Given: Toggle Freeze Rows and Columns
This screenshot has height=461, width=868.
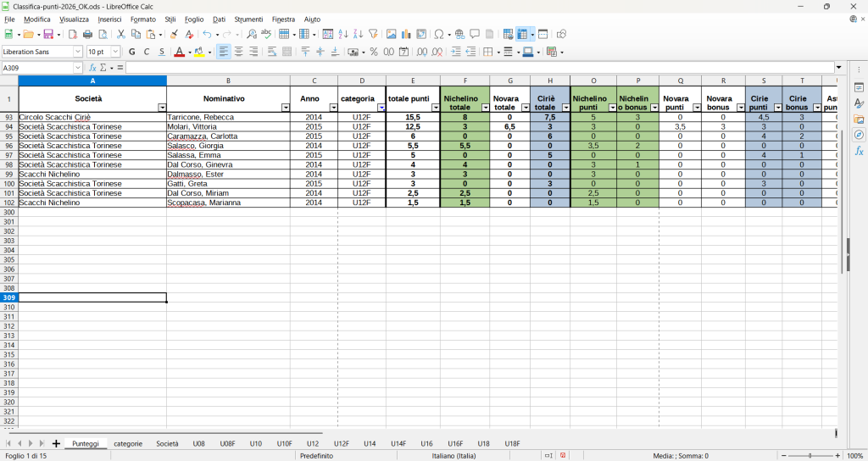Looking at the screenshot, I should coord(521,35).
